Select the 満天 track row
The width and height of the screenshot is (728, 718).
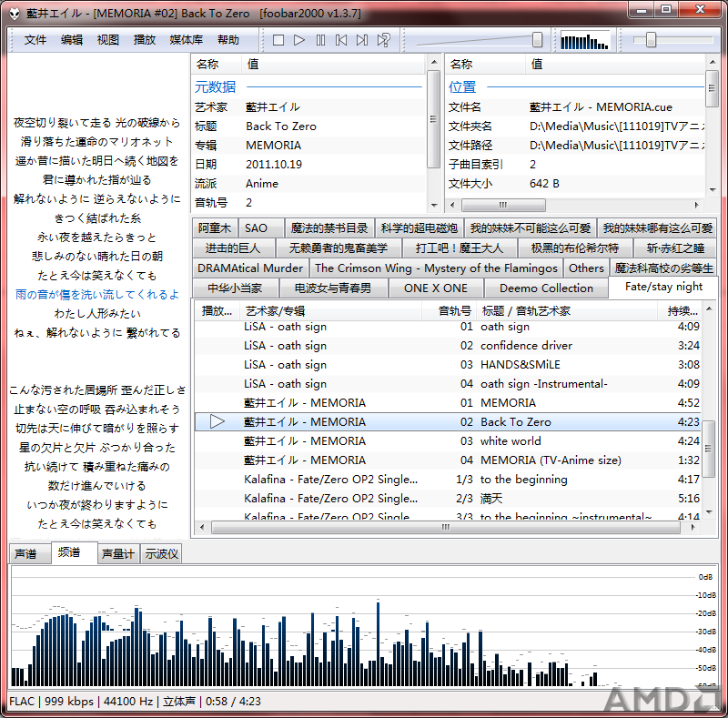click(448, 499)
